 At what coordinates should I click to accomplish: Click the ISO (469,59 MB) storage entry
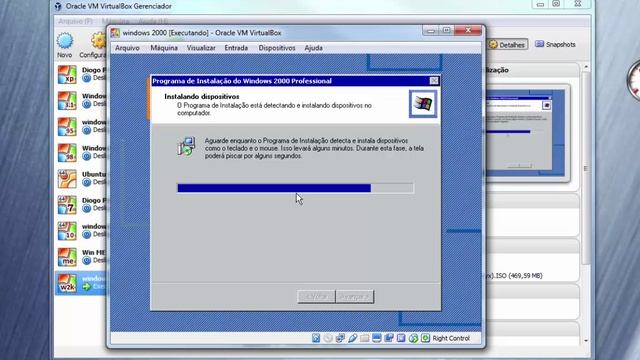click(513, 276)
